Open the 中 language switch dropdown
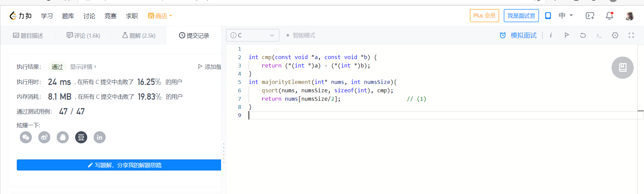The width and height of the screenshot is (644, 194). click(566, 15)
